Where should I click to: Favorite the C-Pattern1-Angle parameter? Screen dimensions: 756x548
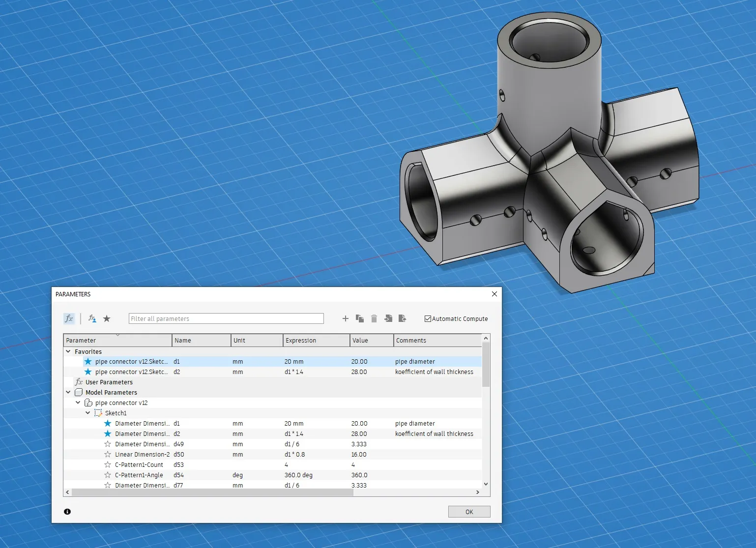(x=108, y=475)
